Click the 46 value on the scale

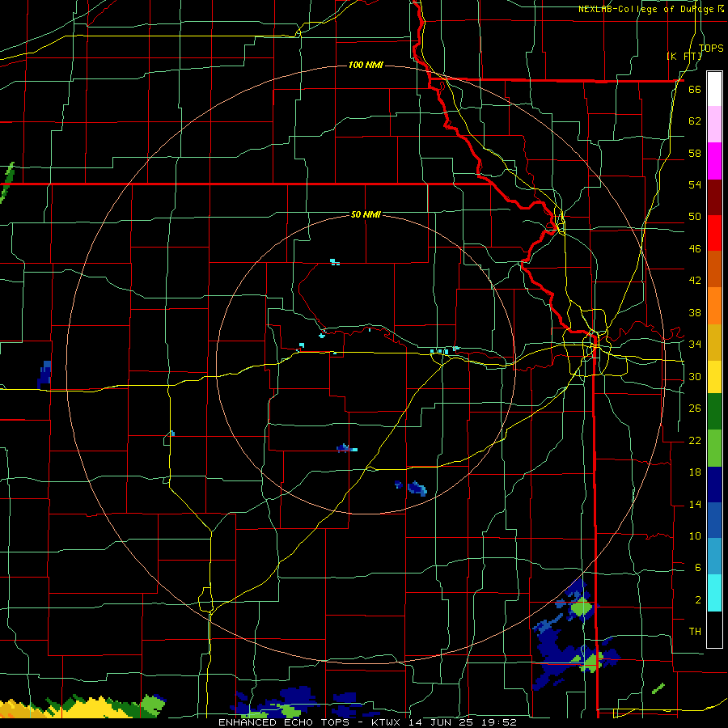pos(695,248)
